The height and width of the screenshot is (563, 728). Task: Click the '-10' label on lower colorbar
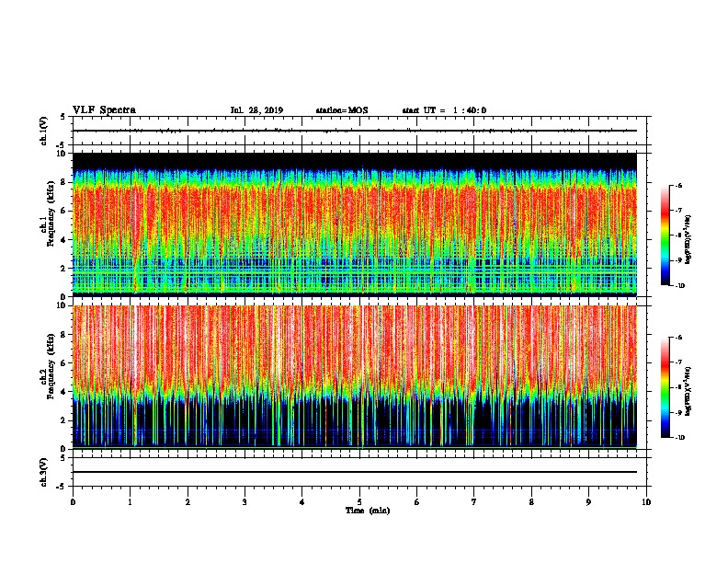coord(679,438)
